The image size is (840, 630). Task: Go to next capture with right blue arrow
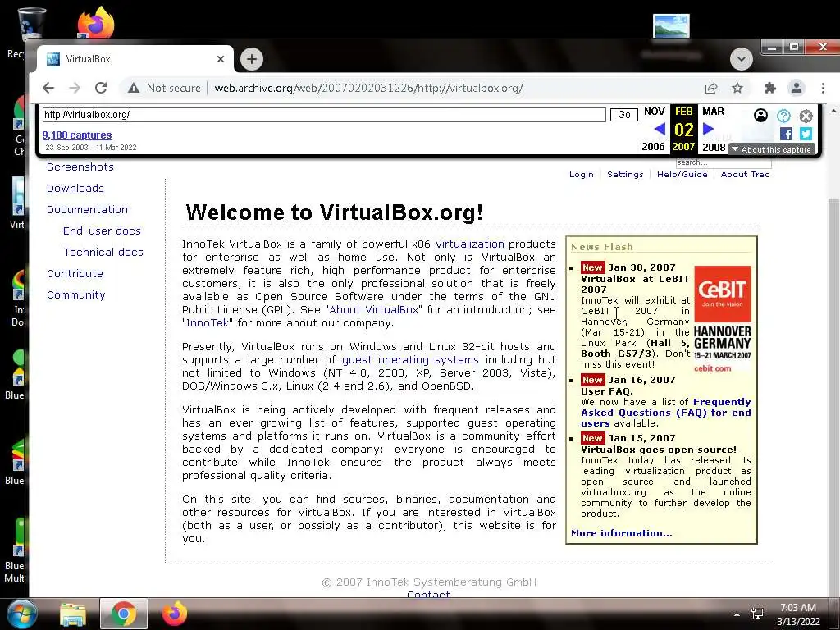tap(708, 129)
